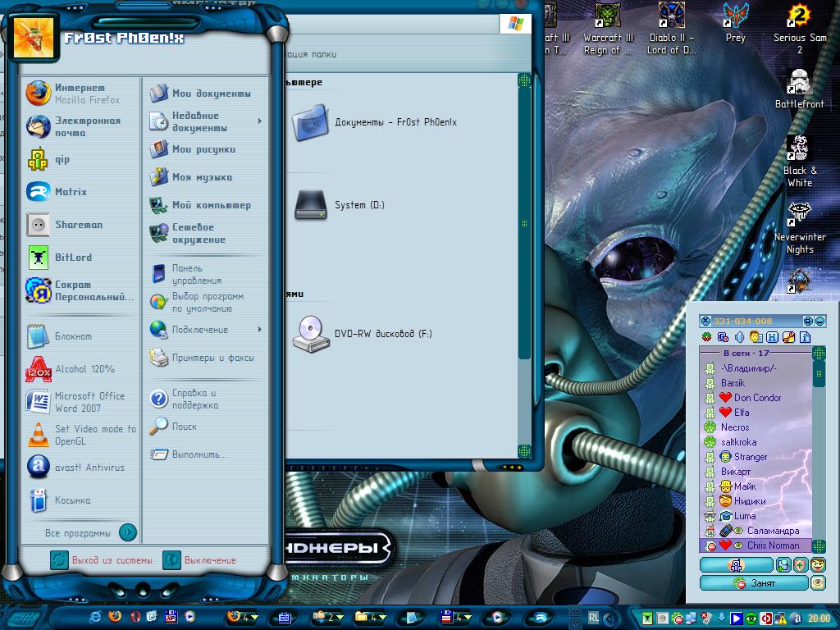Open QIP info i icon
The height and width of the screenshot is (630, 840).
click(x=805, y=337)
